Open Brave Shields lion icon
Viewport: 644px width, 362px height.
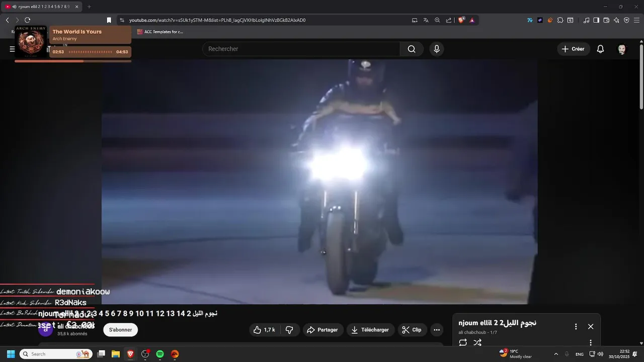click(x=461, y=20)
